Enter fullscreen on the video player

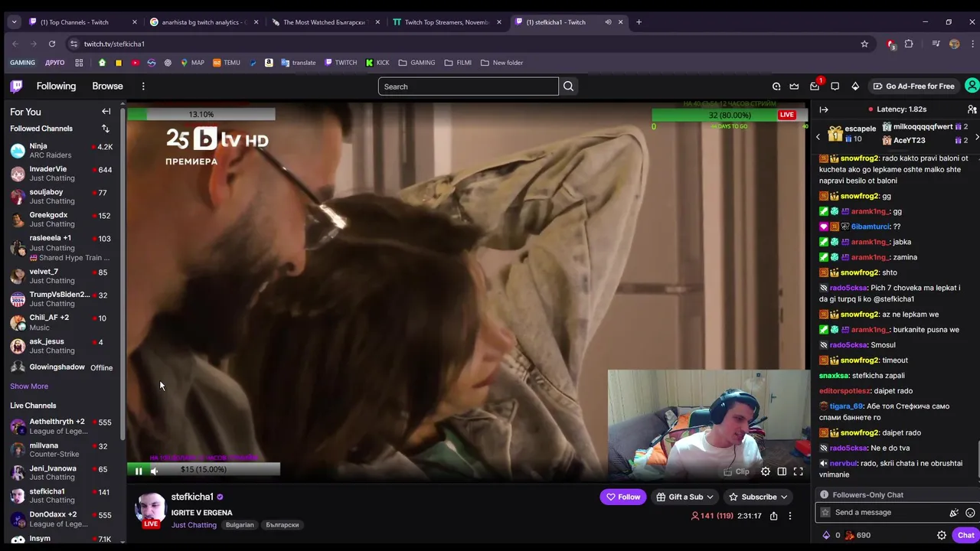798,471
